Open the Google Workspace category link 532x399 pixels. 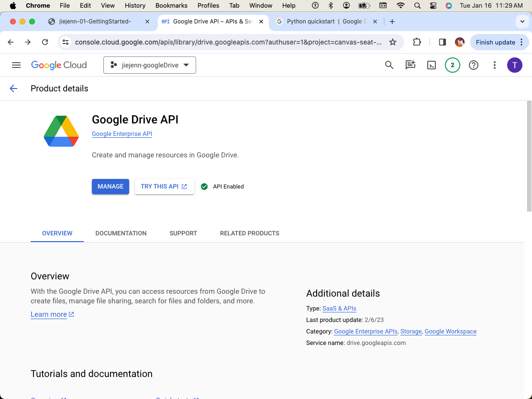451,332
